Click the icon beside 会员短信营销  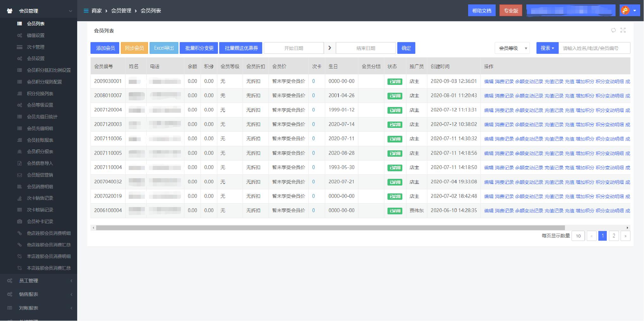tap(20, 175)
